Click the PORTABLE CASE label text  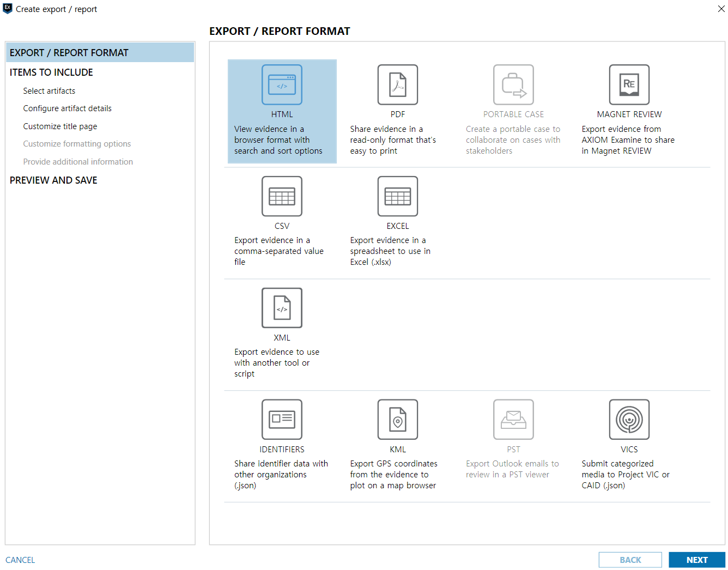(x=513, y=114)
